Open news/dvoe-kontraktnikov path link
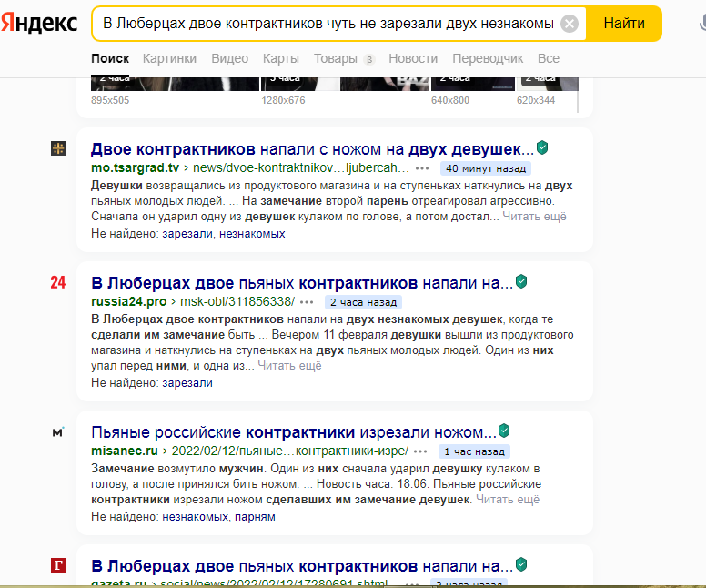The image size is (706, 588). [x=301, y=167]
